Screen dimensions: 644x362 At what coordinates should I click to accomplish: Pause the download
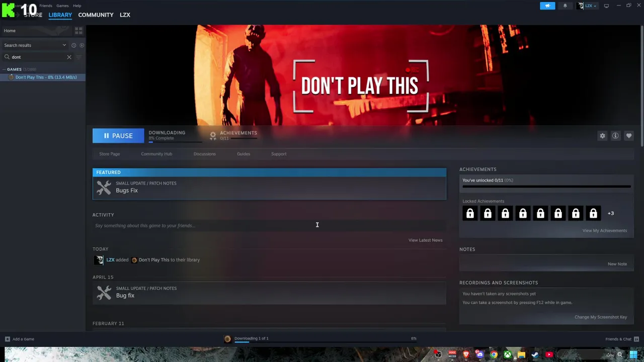[x=118, y=136]
